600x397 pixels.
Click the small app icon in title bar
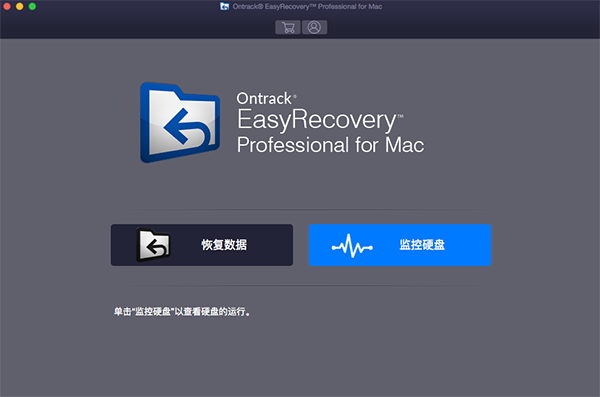[225, 7]
